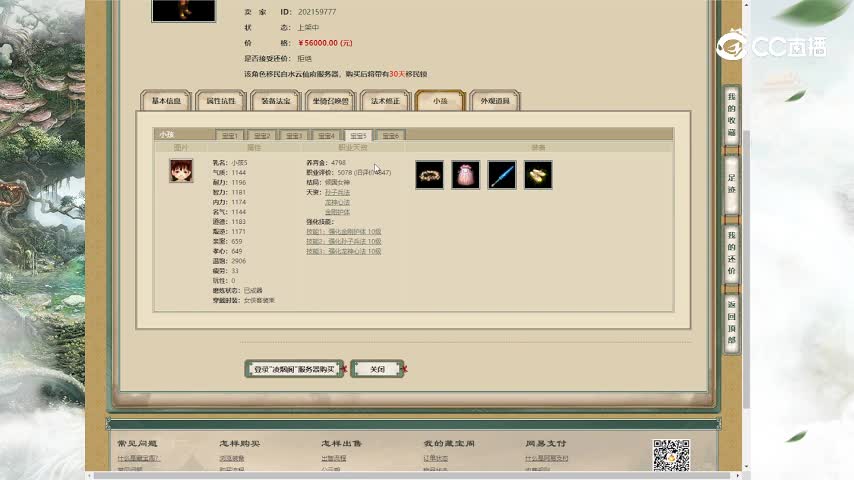Click the first link under 怎样出售
The height and width of the screenshot is (480, 854).
[334, 459]
